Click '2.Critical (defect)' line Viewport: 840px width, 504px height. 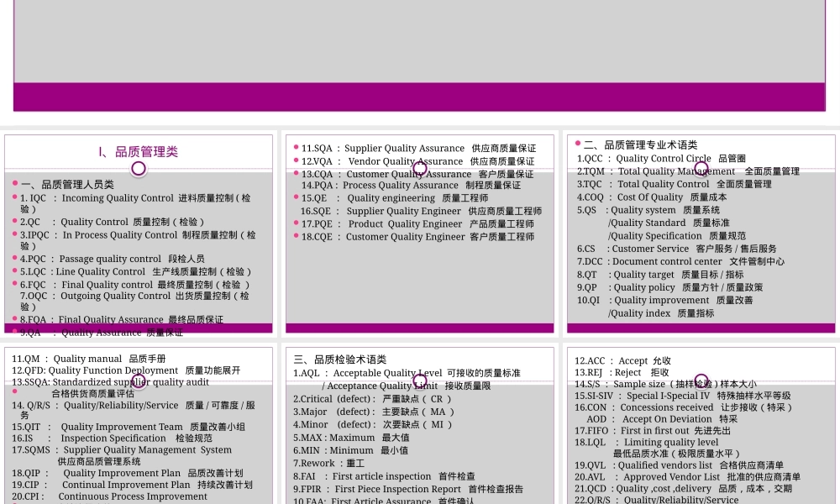click(x=372, y=400)
